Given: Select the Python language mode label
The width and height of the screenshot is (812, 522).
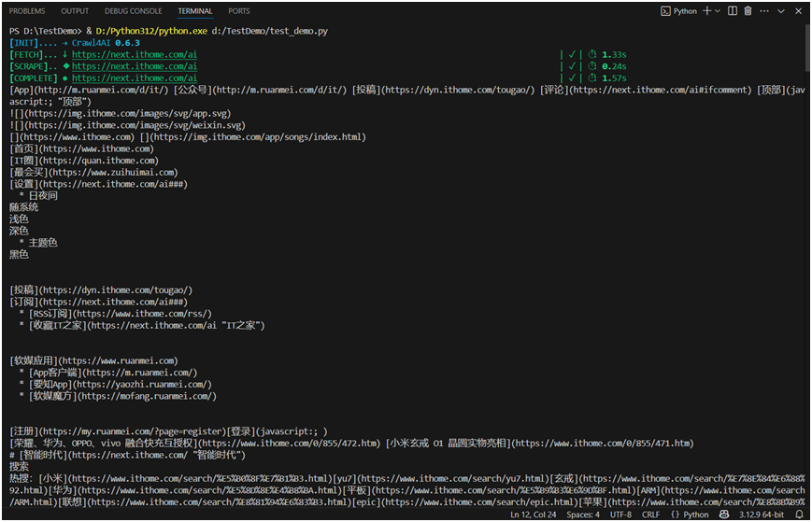Looking at the screenshot, I should pos(695,515).
